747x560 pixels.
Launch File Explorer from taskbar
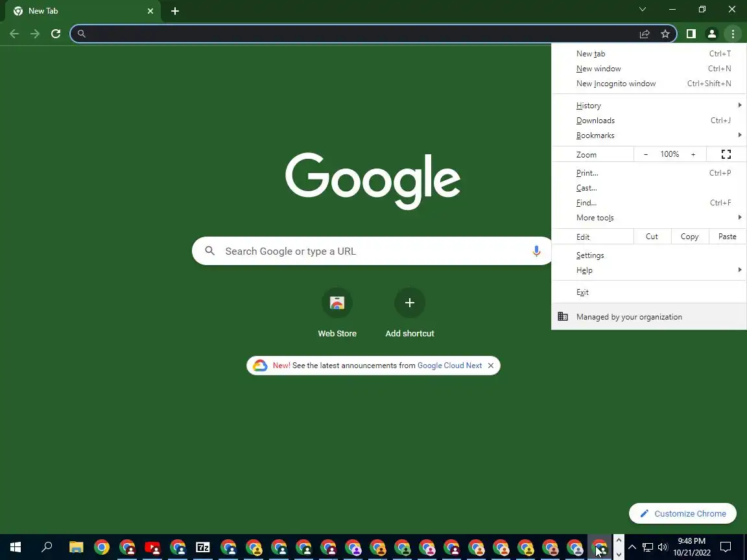pos(77,547)
